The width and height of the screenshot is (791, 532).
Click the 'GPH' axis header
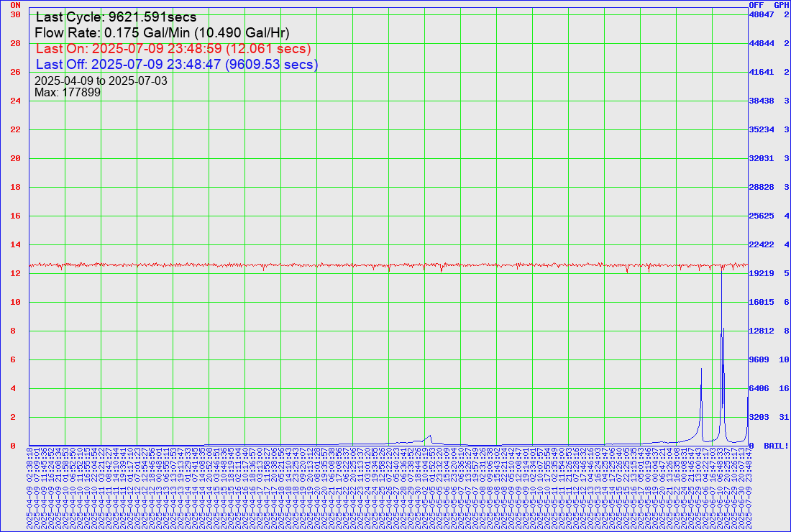tap(781, 4)
